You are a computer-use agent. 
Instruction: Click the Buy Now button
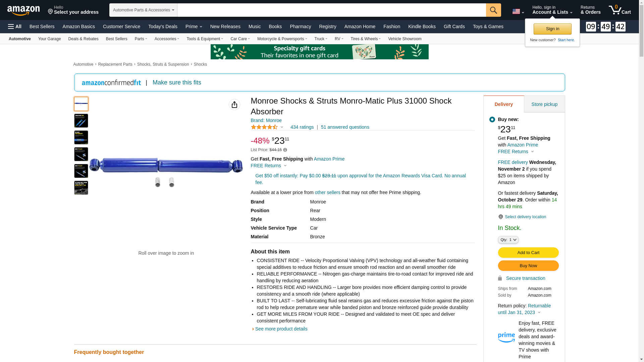[528, 266]
